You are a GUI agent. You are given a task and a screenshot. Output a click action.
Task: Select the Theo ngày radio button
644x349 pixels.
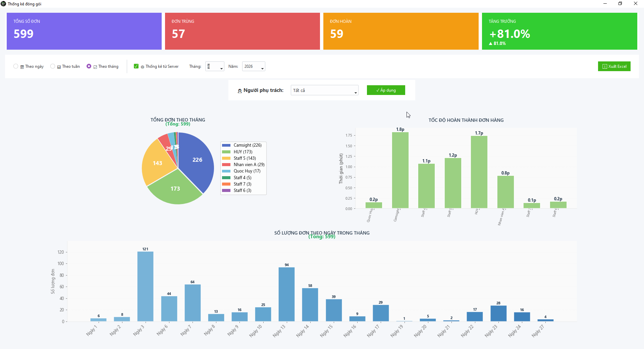(x=16, y=66)
